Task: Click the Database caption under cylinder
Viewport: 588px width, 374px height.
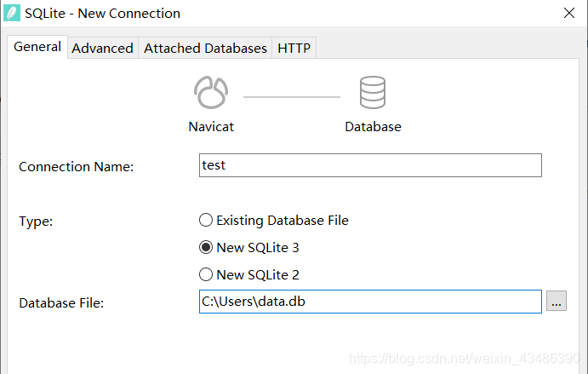Action: 373,127
